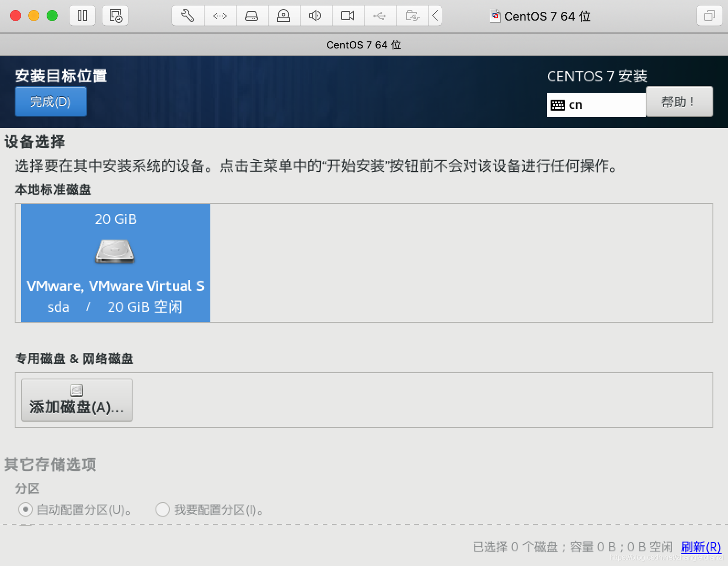
Task: Click the '已选择 0 个磁盘' status text
Action: point(515,547)
